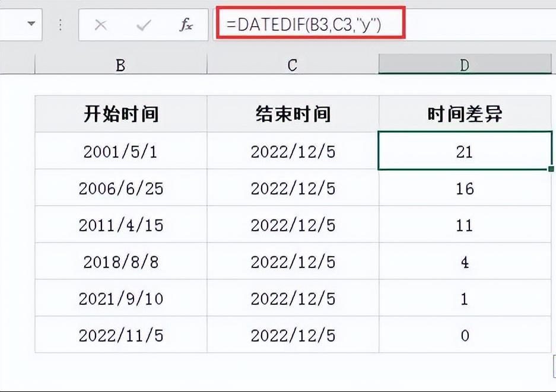Click the time difference cell showing 0

465,335
